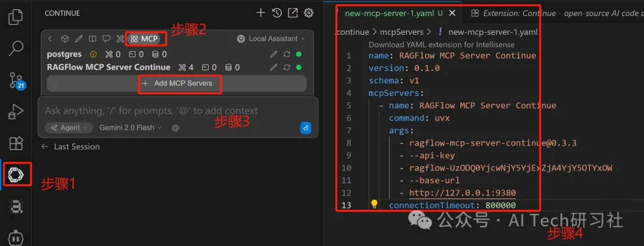This screenshot has width=644, height=246.
Task: Show tools count for RAGFlow MCP Server
Action: coord(186,67)
